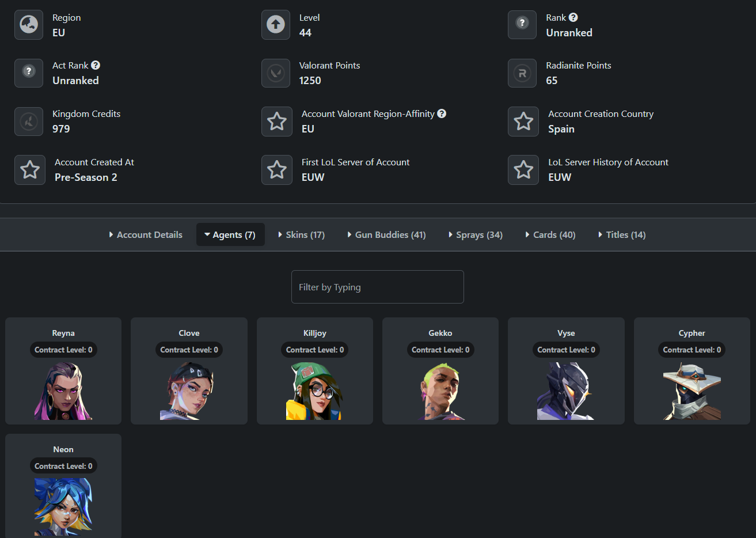Click the Act Rank question mark icon box
This screenshot has height=538, width=756.
pyautogui.click(x=29, y=73)
